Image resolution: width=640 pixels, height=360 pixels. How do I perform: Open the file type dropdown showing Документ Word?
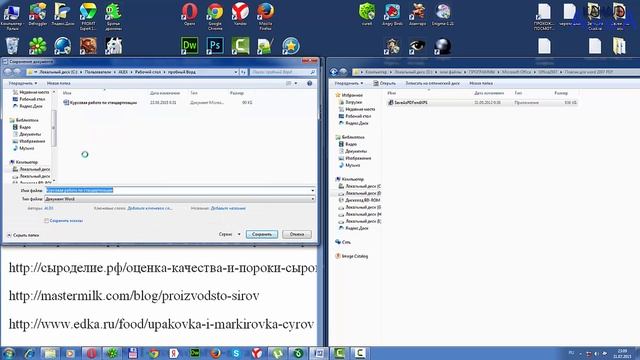pyautogui.click(x=180, y=199)
